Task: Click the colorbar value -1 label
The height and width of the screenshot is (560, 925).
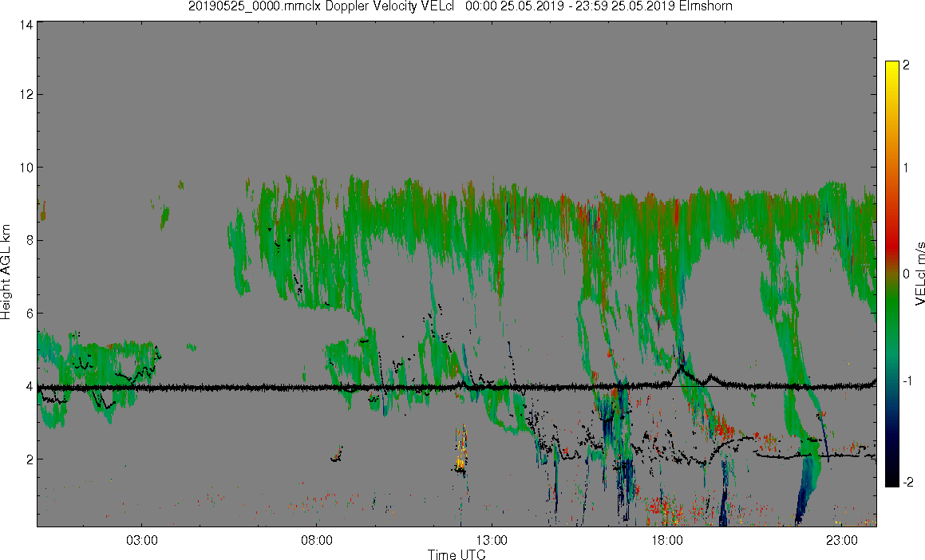Action: click(908, 381)
